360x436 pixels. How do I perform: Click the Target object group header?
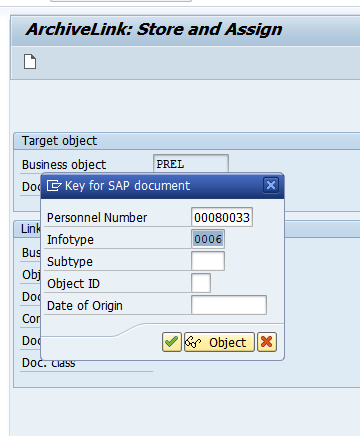tap(59, 141)
